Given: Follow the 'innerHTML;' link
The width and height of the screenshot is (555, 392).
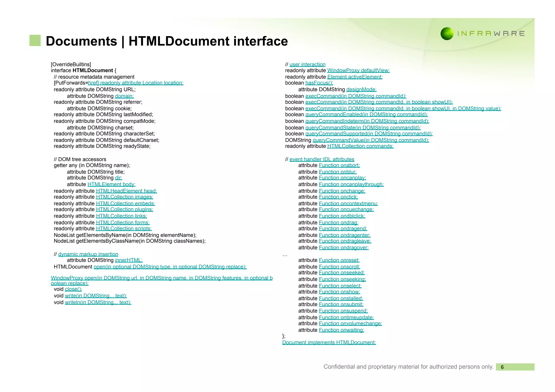Looking at the screenshot, I should click(x=129, y=260).
